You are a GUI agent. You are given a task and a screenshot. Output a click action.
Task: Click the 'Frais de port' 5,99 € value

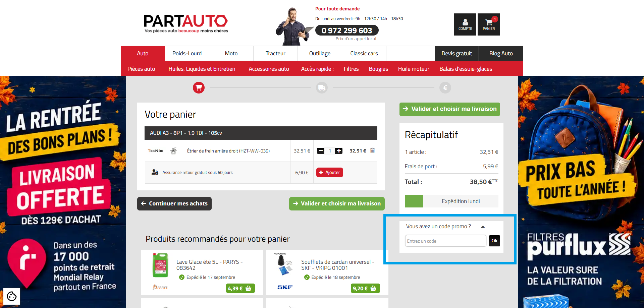(490, 166)
